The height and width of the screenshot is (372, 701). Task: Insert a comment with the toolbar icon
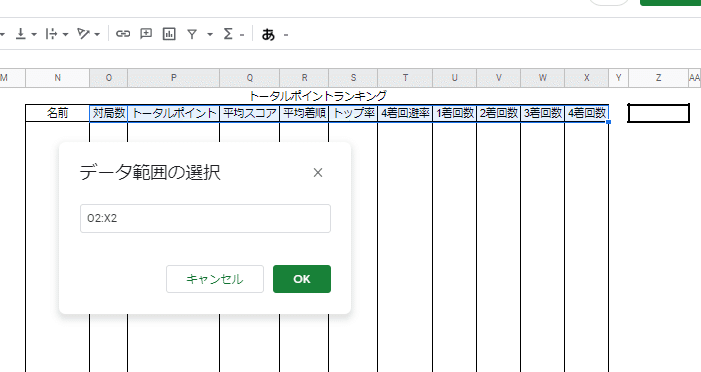(146, 34)
